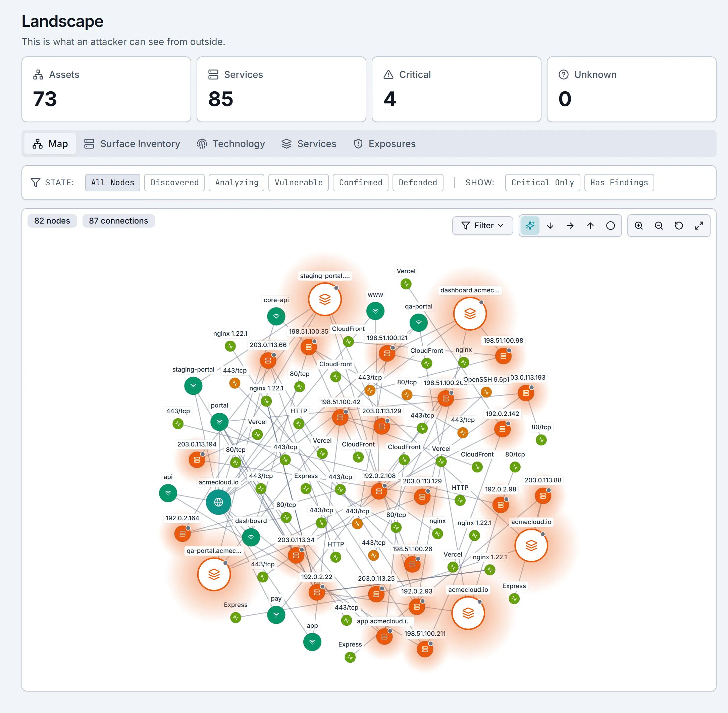The image size is (728, 713).
Task: View the Exposures tab
Action: 384,144
